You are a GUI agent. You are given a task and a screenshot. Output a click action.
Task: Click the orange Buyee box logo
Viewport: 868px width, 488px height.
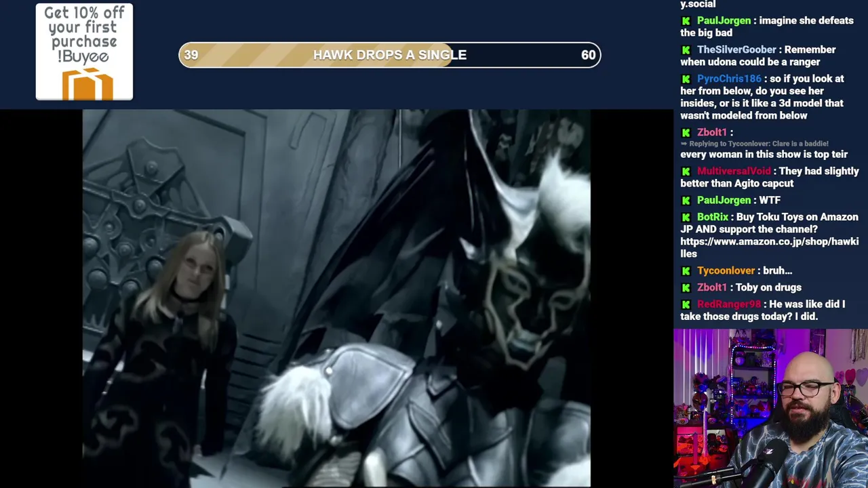coord(87,83)
